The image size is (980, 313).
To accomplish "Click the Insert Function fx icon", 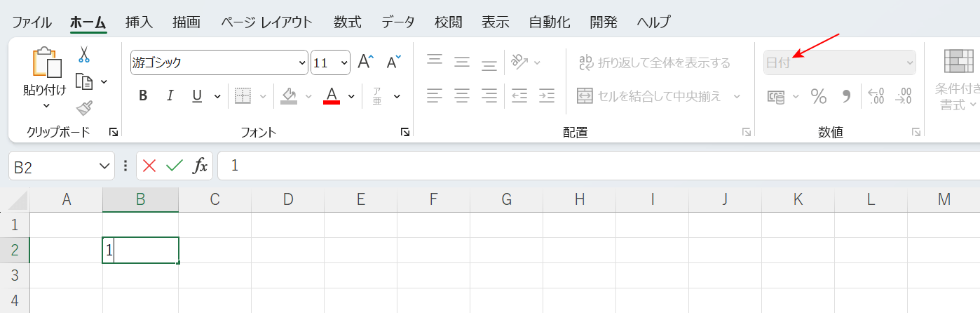I will [200, 166].
